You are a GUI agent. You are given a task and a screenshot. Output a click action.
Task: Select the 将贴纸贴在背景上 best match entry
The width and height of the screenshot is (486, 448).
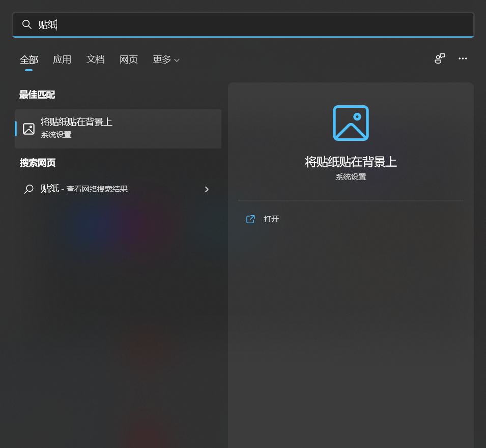[x=118, y=128]
